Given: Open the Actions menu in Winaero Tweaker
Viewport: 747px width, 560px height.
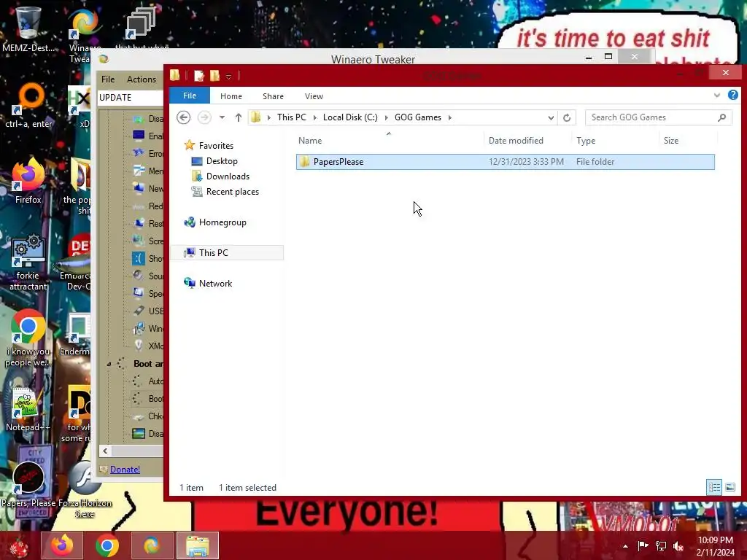Looking at the screenshot, I should 142,79.
